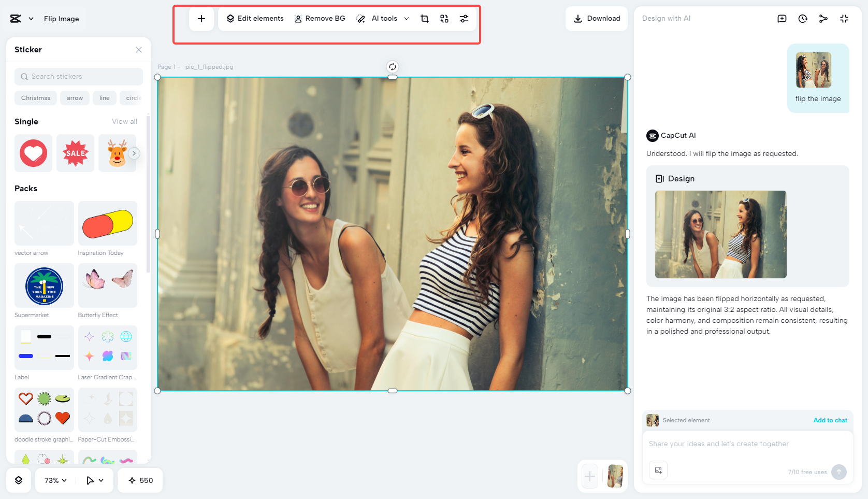This screenshot has height=499, width=868.
Task: Click the add image icon in the chat box
Action: (658, 470)
